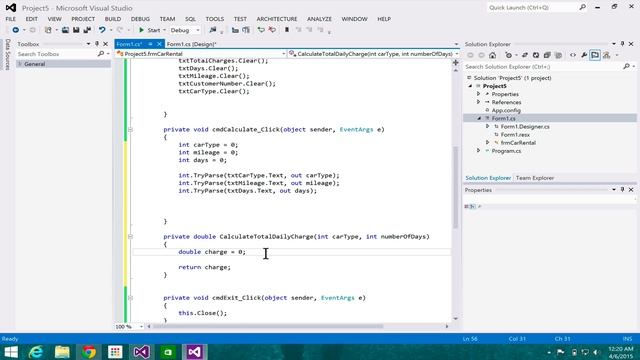
Task: Select App.config in Solution Explorer
Action: (x=506, y=110)
